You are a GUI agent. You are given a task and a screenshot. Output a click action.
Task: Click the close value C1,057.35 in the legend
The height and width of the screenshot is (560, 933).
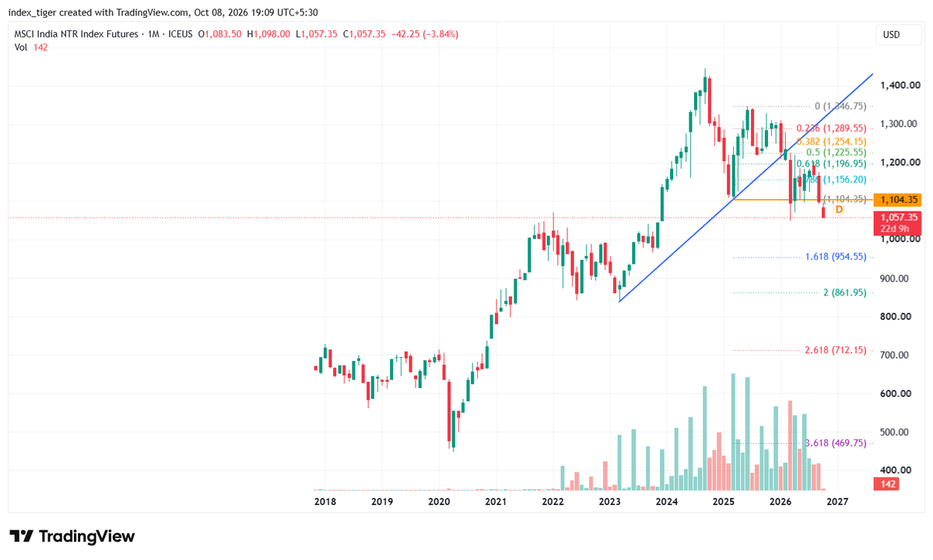364,34
